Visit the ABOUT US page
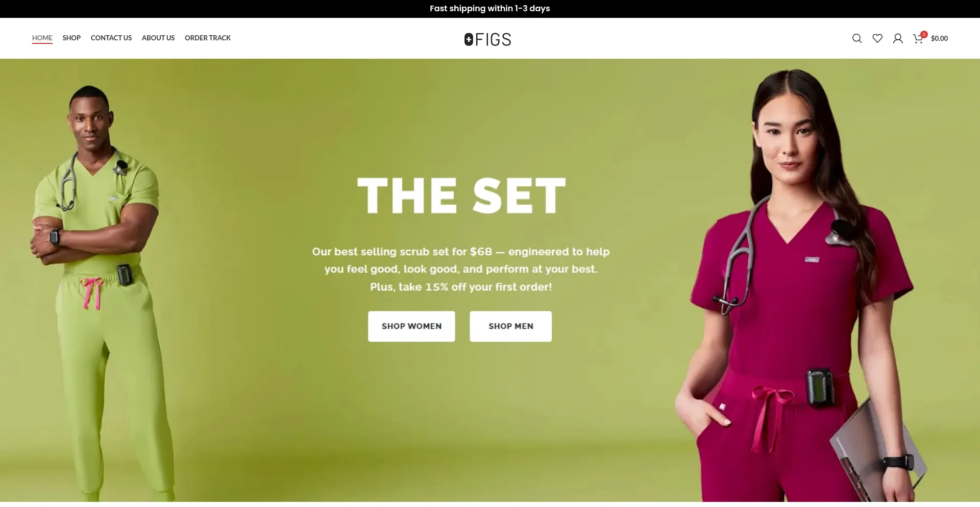 tap(158, 38)
